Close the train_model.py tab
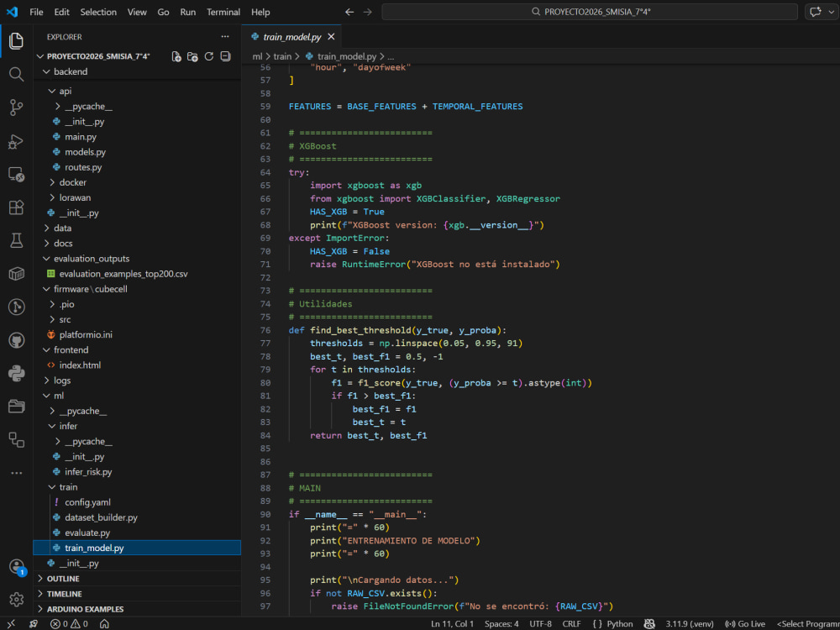Image resolution: width=840 pixels, height=630 pixels. [331, 36]
